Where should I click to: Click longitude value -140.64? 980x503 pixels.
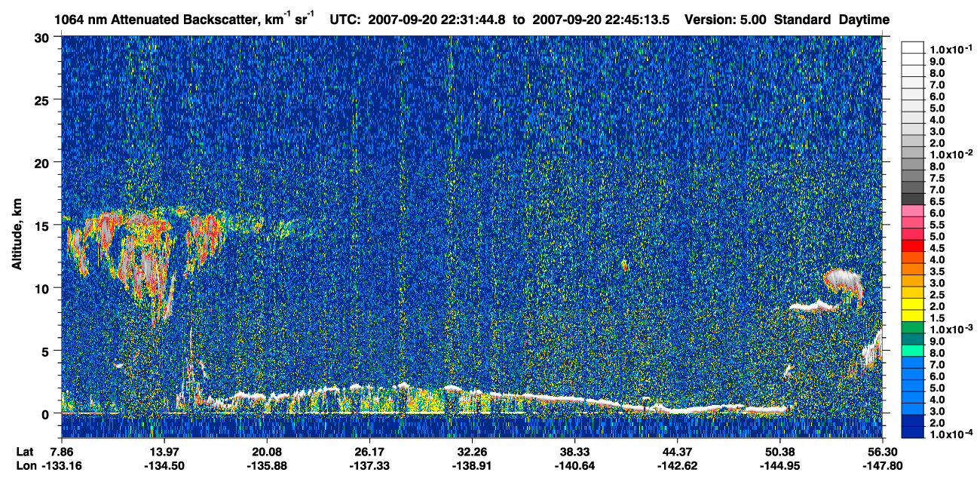click(x=574, y=465)
